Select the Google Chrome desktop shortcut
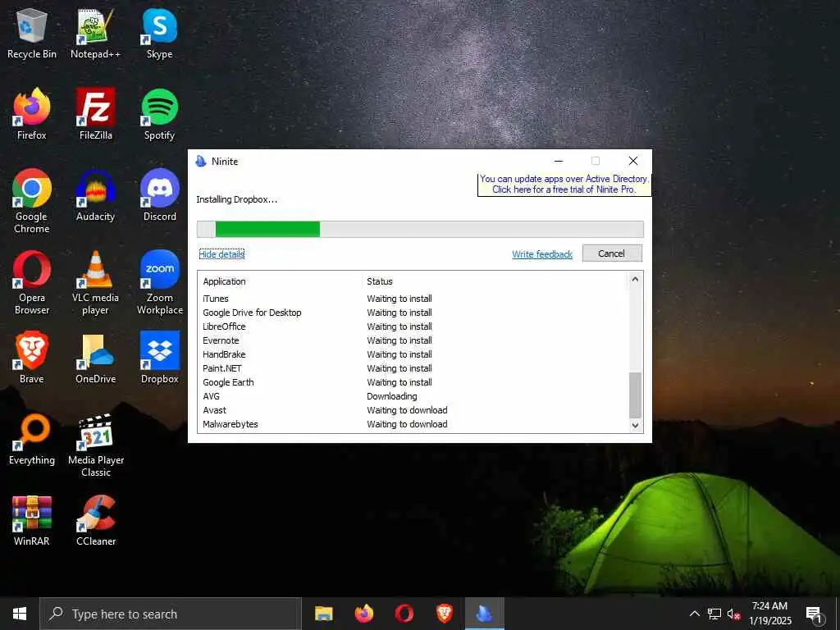Viewport: 840px width, 630px height. click(32, 202)
